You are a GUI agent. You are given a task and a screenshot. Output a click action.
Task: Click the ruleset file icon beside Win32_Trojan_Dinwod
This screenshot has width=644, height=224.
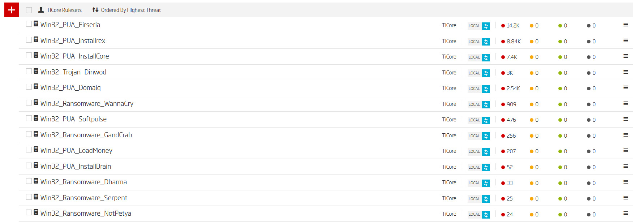point(36,71)
